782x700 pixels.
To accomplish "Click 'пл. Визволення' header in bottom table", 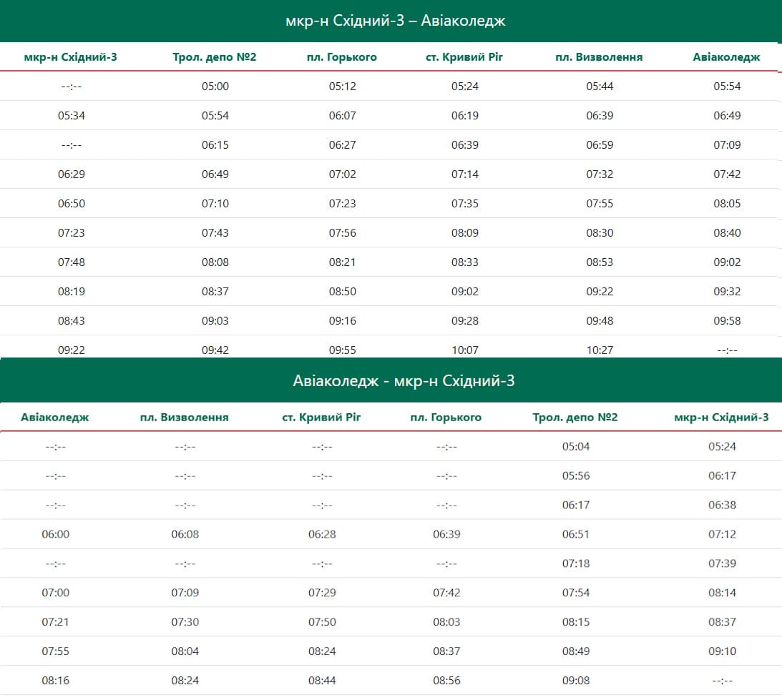I will (185, 418).
